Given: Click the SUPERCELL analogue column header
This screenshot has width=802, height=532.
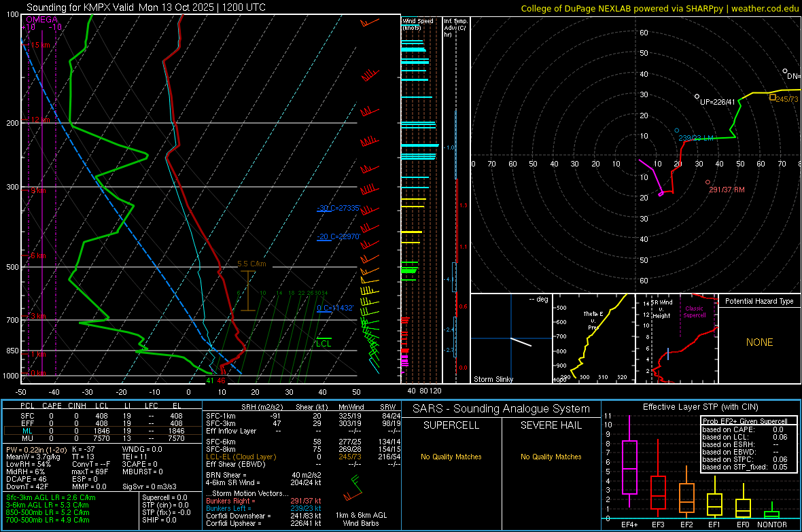Looking at the screenshot, I should [451, 425].
